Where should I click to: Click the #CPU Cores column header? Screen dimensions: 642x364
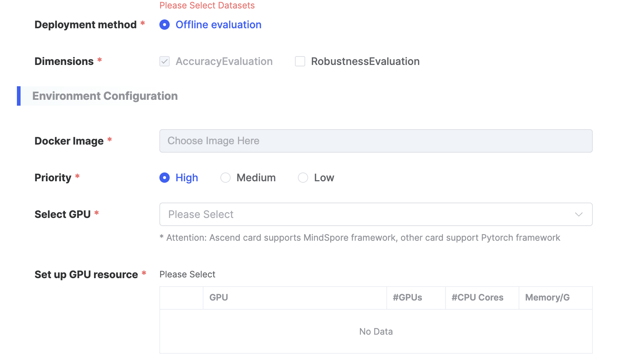(477, 298)
